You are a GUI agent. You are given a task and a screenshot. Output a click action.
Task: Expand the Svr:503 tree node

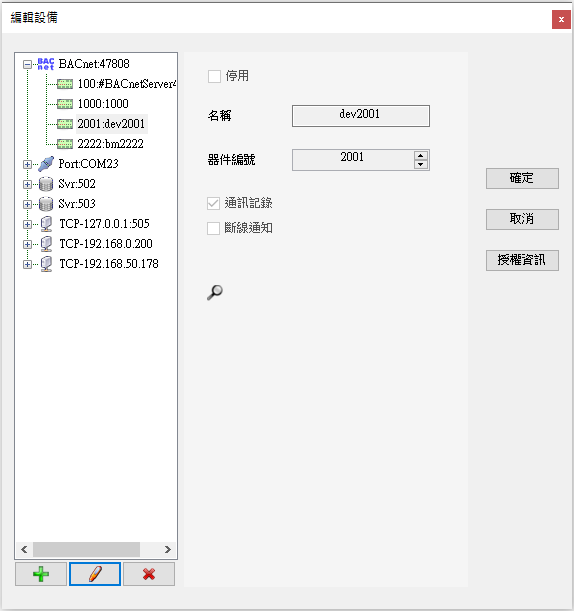[x=27, y=204]
